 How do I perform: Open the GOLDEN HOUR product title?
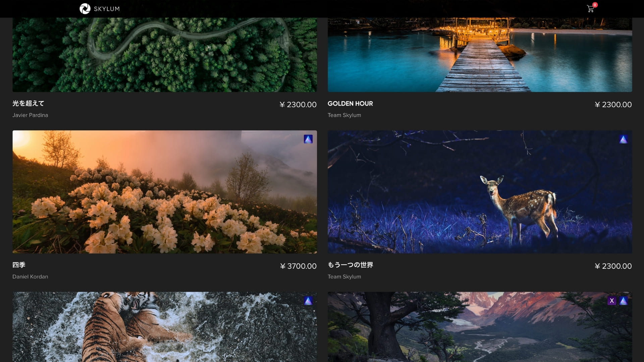[x=350, y=104]
